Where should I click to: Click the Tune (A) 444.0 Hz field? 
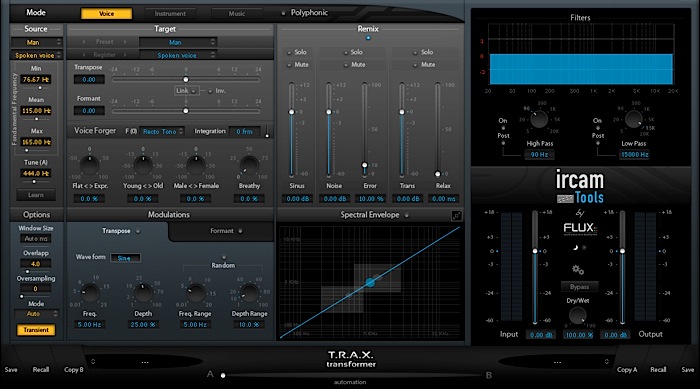tap(36, 173)
